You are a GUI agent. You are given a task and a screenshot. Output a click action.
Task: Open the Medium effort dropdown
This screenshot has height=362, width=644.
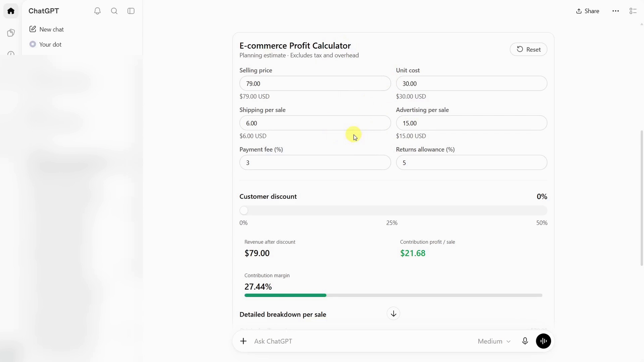494,341
